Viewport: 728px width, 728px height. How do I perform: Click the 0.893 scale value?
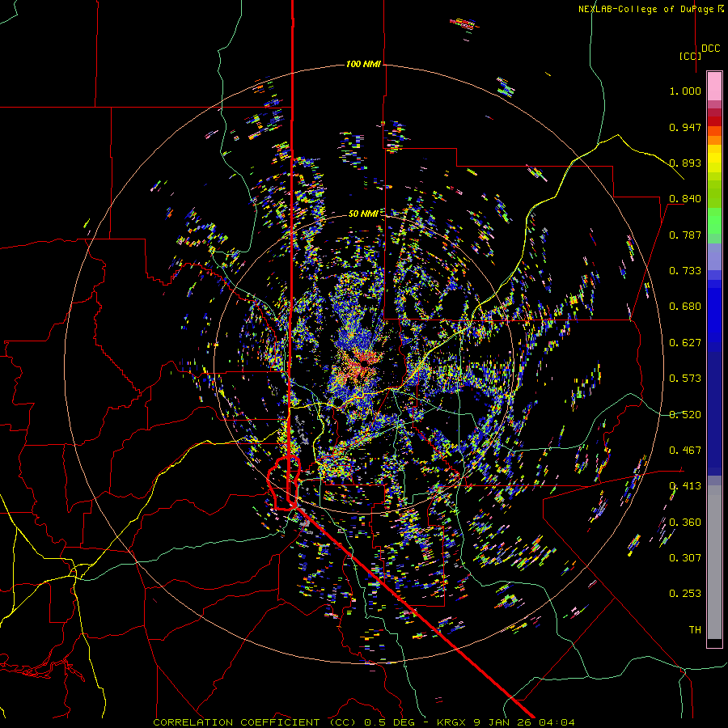[x=685, y=163]
